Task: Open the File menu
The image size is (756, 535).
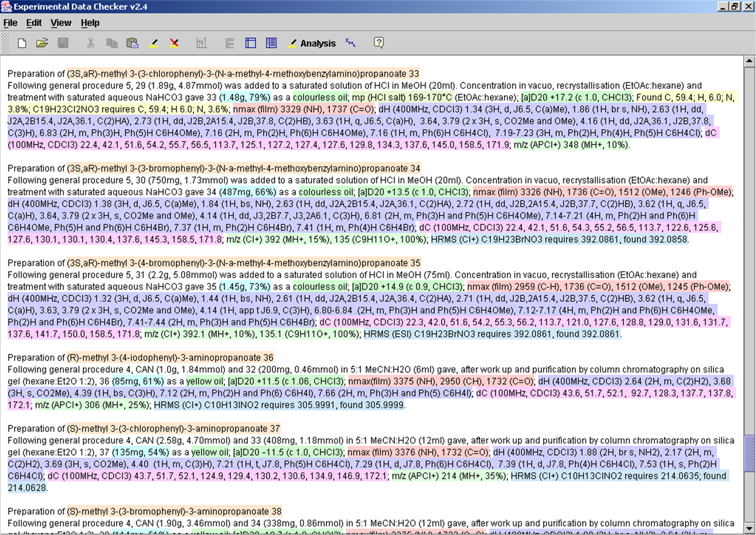Action: (10, 23)
